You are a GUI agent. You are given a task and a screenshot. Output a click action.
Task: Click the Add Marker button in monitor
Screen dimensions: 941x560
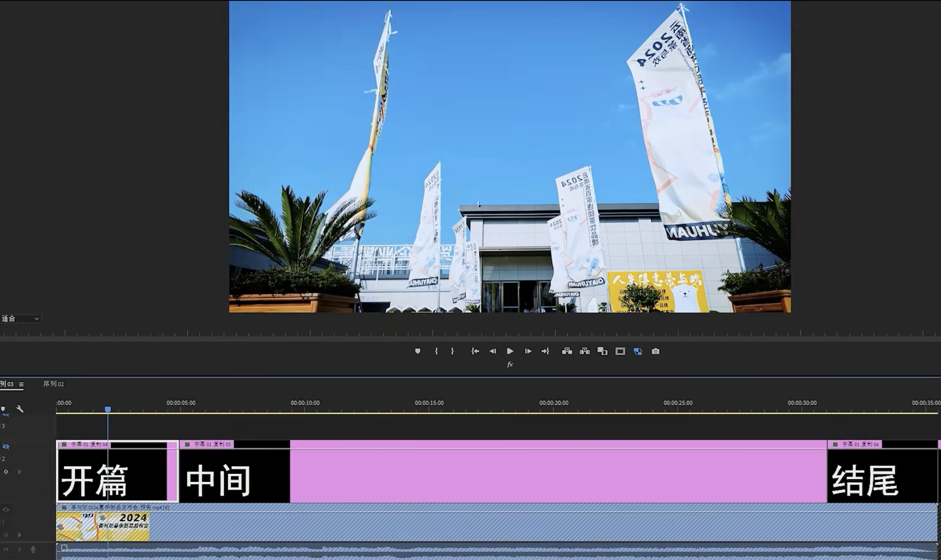click(x=418, y=351)
